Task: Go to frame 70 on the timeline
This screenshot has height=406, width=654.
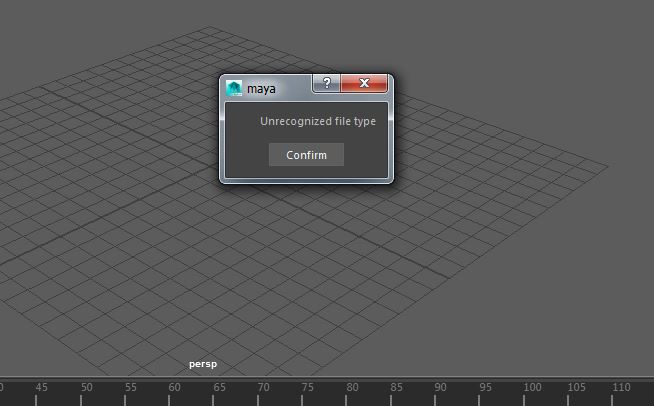Action: click(263, 388)
